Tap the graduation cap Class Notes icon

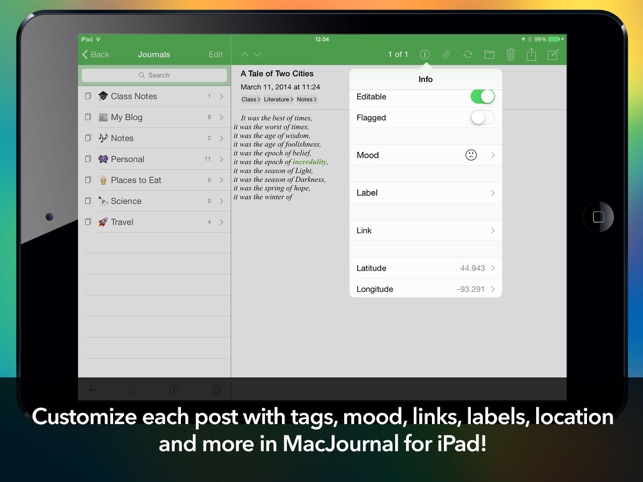tap(103, 96)
